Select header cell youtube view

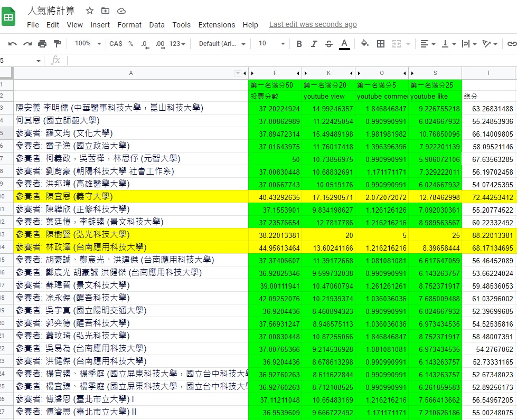point(328,96)
